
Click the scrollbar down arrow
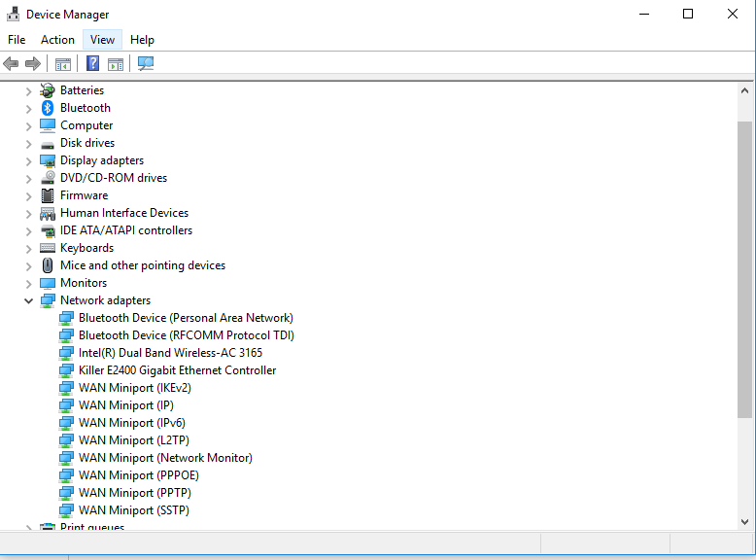pyautogui.click(x=744, y=522)
